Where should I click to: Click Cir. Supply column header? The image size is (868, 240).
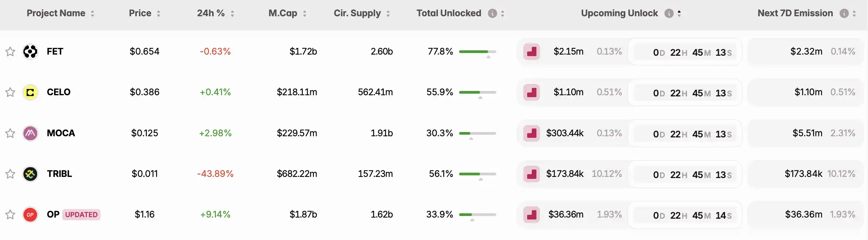(x=357, y=13)
